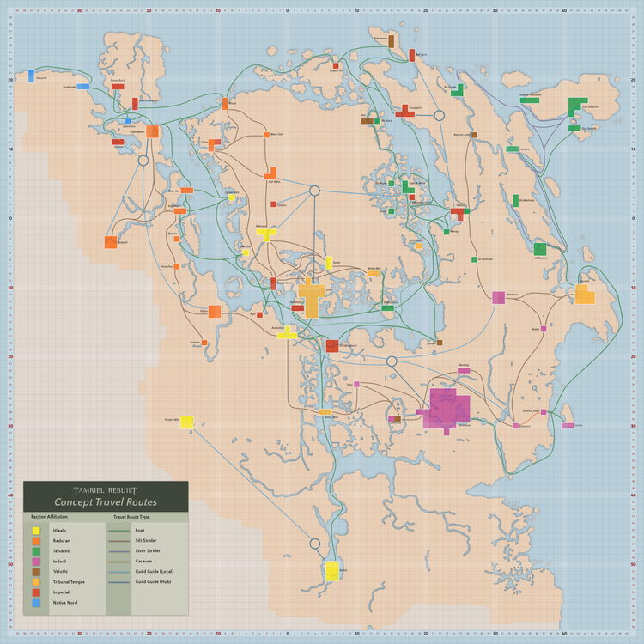Screen dimensions: 644x644
Task: Click the yellow Hlaalu legend swatch
Action: tap(36, 531)
